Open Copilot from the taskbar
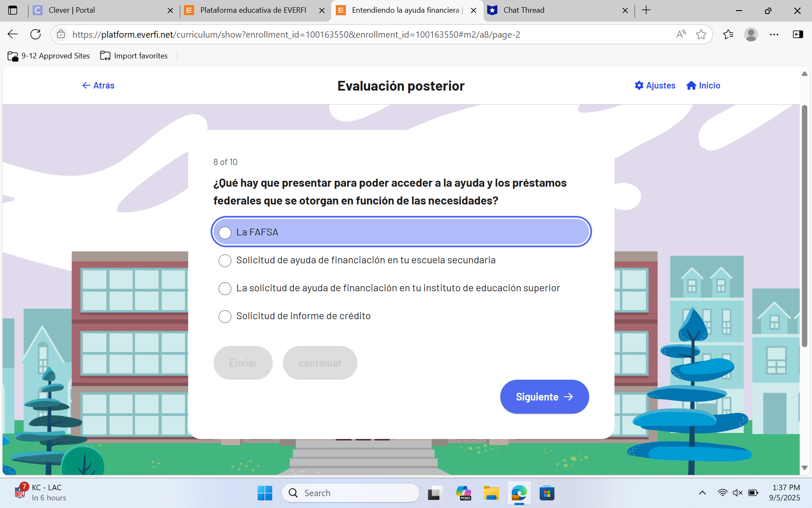This screenshot has height=508, width=812. click(464, 493)
